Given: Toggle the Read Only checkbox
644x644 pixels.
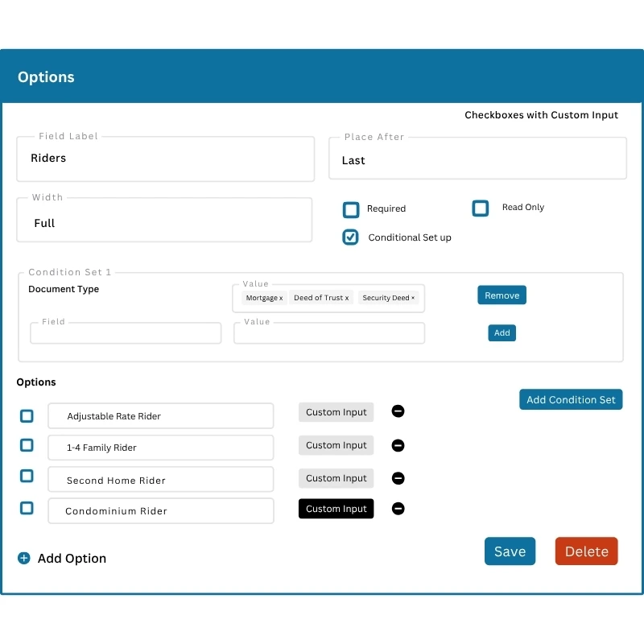Looking at the screenshot, I should coord(481,208).
